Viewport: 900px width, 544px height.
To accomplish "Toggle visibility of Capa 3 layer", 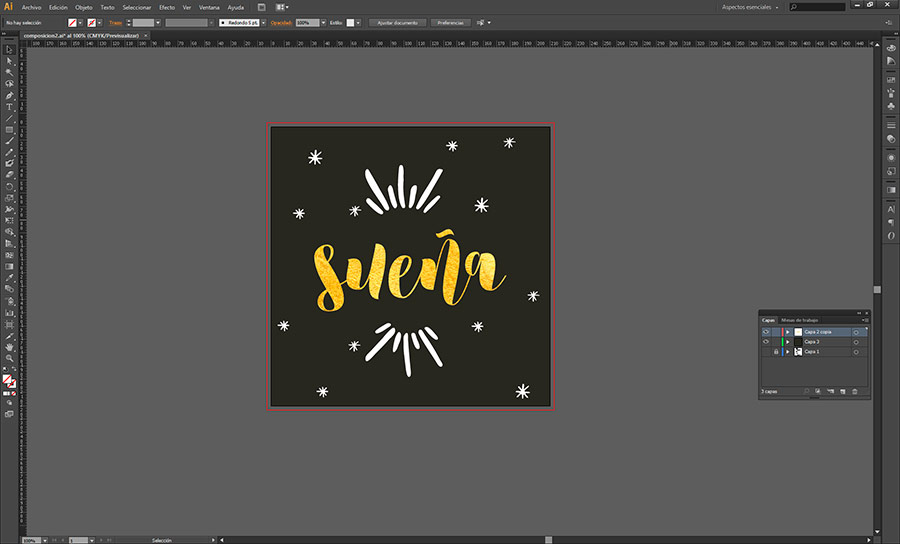I will 766,342.
